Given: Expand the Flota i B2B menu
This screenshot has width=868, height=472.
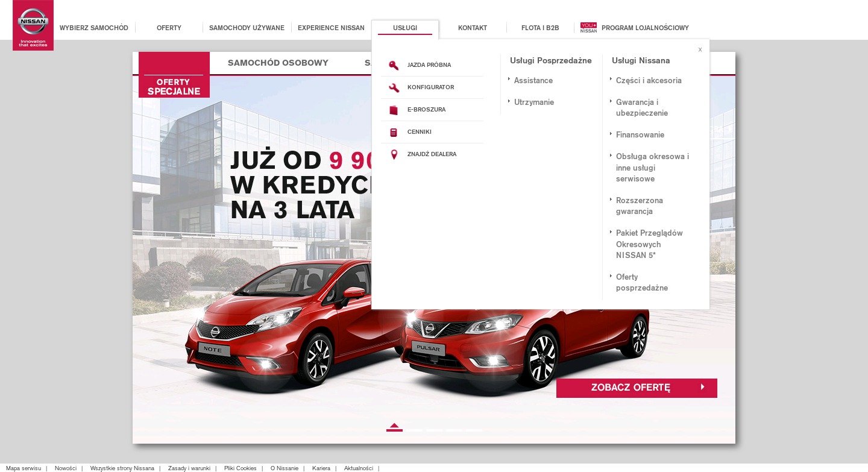Looking at the screenshot, I should 540,28.
